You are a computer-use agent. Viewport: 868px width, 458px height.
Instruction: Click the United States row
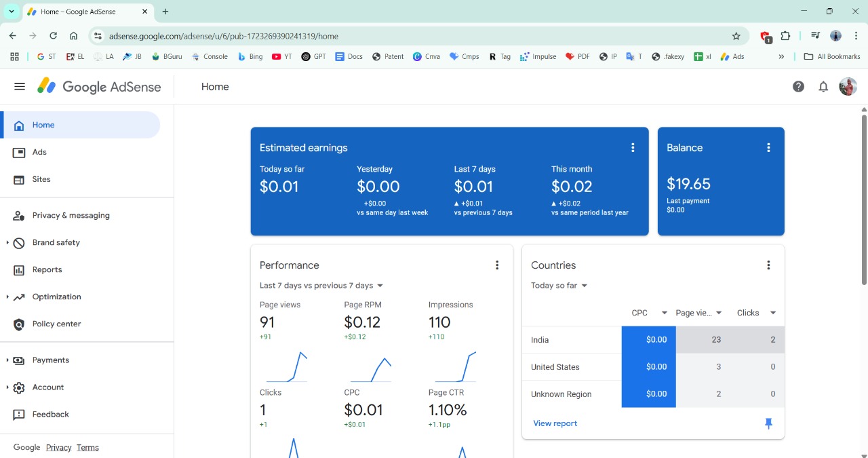[653, 367]
